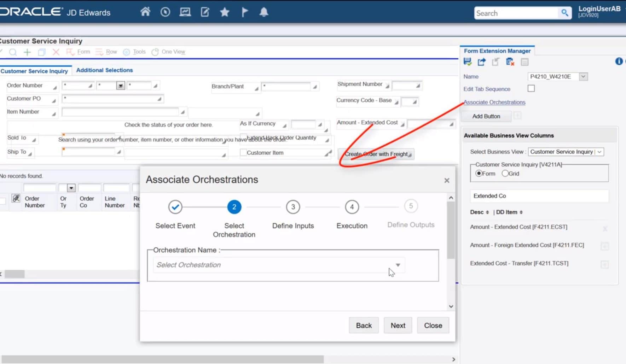Select the Form Extension Manager tab

tap(497, 51)
